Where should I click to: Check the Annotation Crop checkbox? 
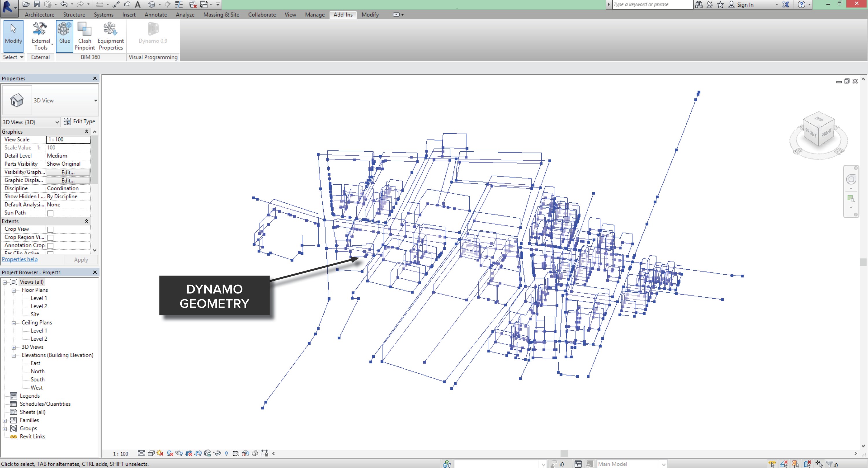[50, 245]
